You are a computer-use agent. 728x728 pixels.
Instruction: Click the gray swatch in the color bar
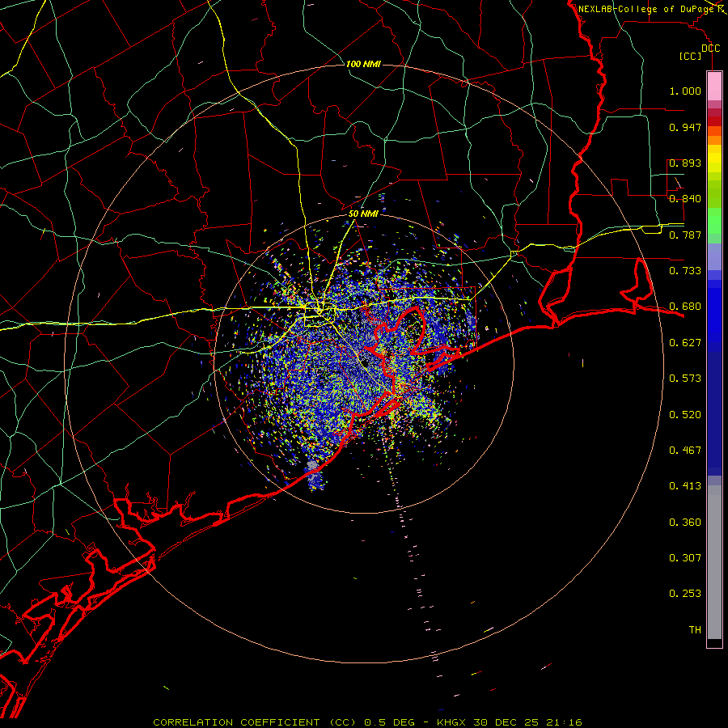pyautogui.click(x=714, y=562)
